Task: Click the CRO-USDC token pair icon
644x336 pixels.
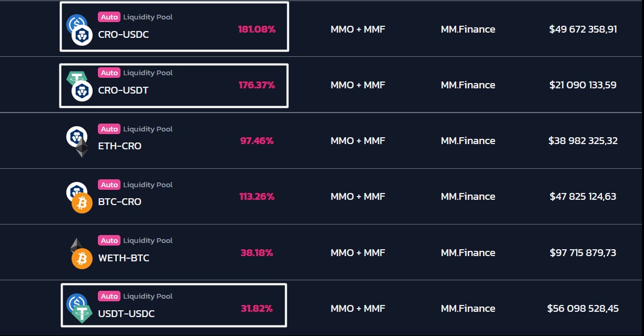Action: [x=79, y=29]
